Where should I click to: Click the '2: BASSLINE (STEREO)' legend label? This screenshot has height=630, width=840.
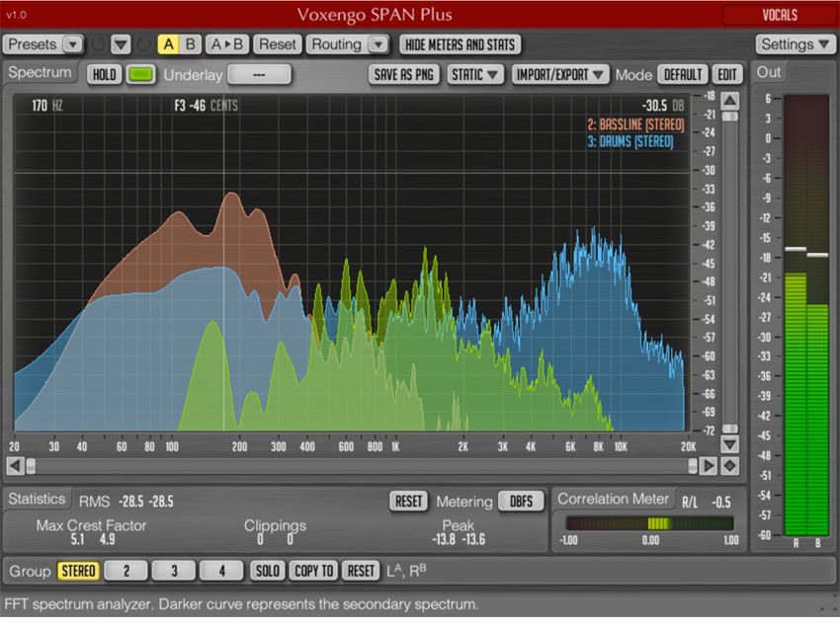635,124
